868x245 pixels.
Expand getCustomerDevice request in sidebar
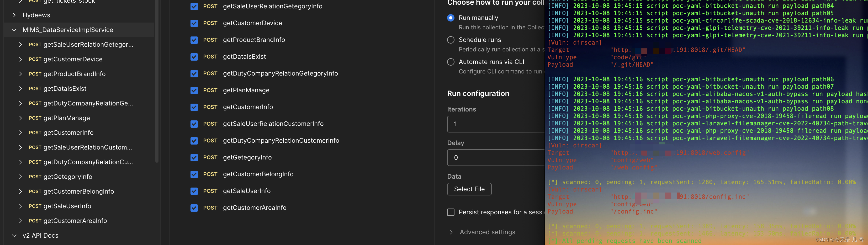click(x=20, y=59)
